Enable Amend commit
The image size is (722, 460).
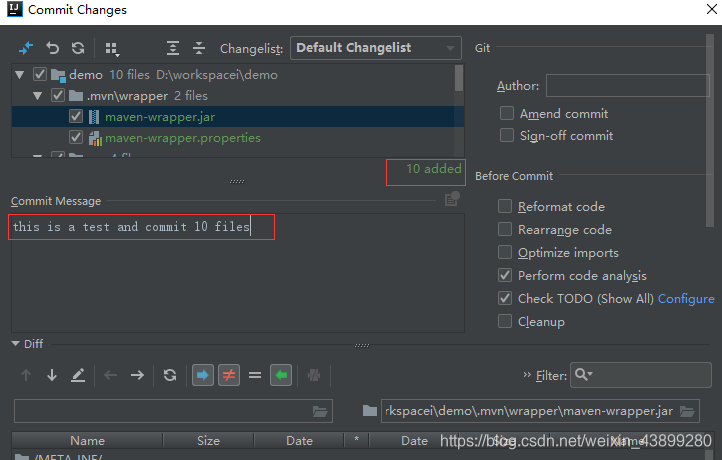(x=507, y=113)
